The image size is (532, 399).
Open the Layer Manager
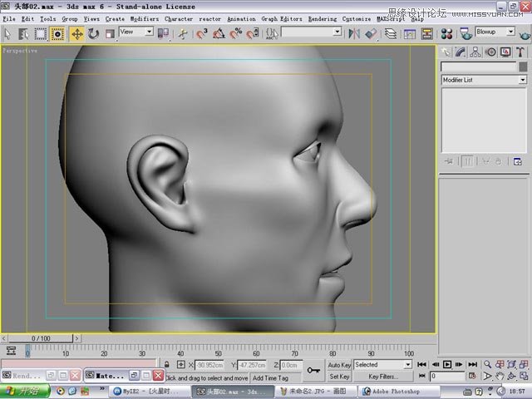391,33
